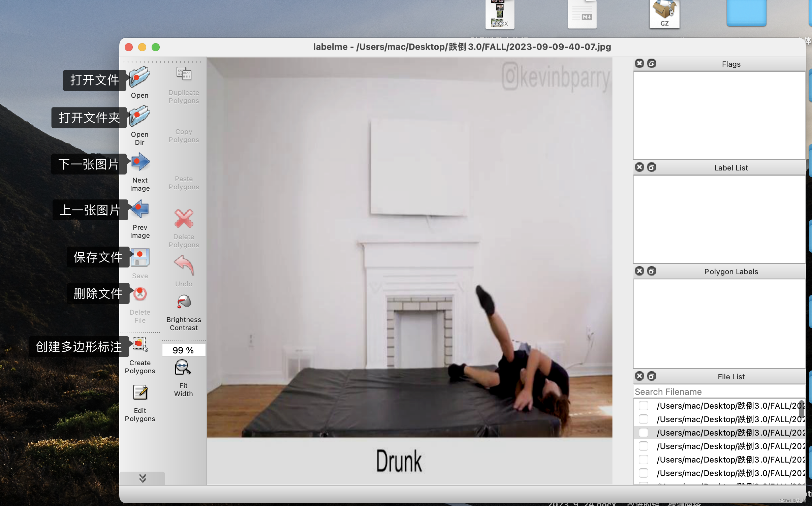Click the markdown file on desktop
Image resolution: width=812 pixels, height=506 pixels.
tap(582, 14)
